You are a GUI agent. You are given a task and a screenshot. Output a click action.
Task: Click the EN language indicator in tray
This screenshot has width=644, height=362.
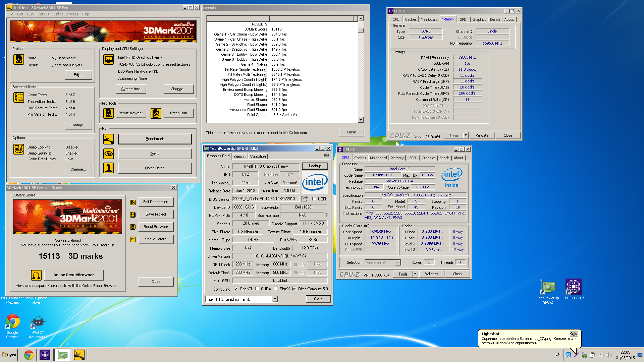pyautogui.click(x=558, y=354)
